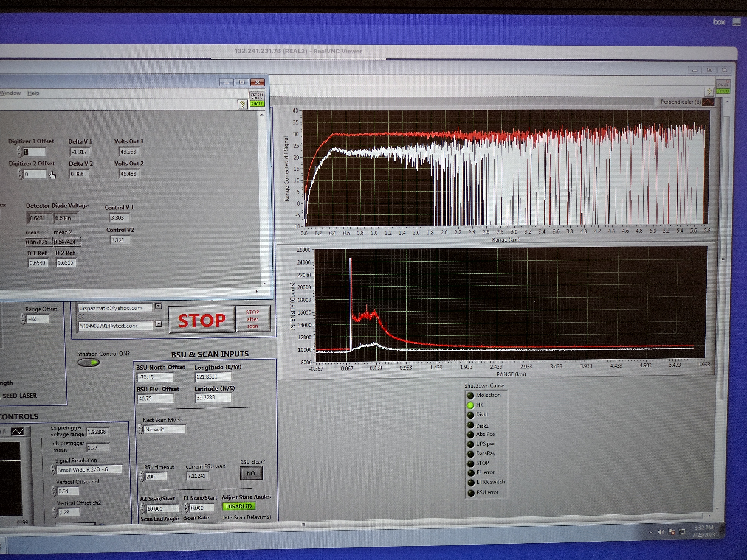Screen dimensions: 747x560
Task: Click the Perpendicular (B) plot legend swatch
Action: tap(708, 102)
